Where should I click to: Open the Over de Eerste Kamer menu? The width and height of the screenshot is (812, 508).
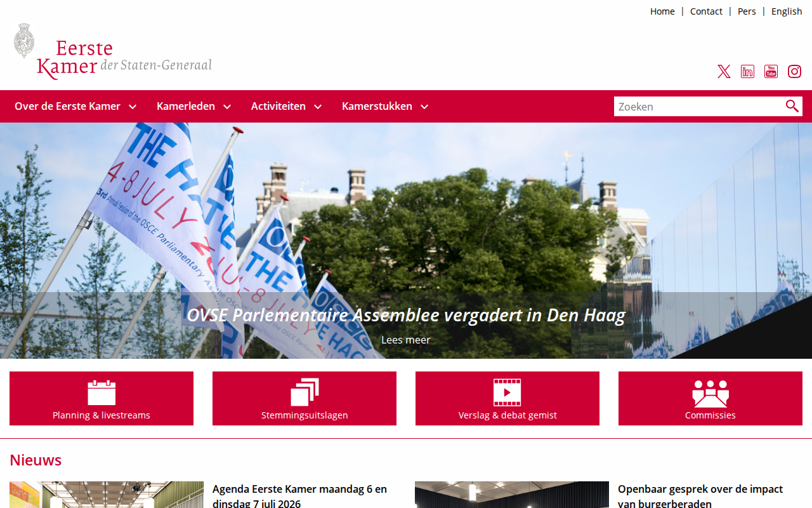coord(67,106)
